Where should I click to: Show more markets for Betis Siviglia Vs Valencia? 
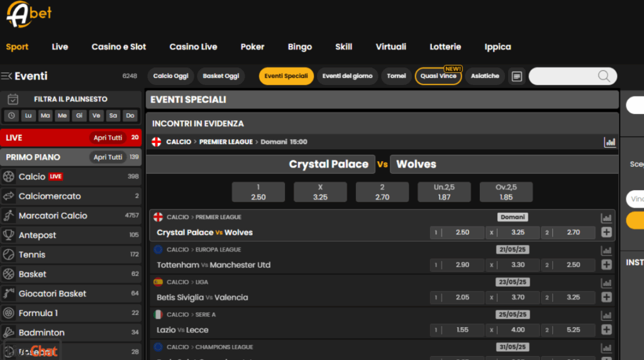(x=607, y=297)
